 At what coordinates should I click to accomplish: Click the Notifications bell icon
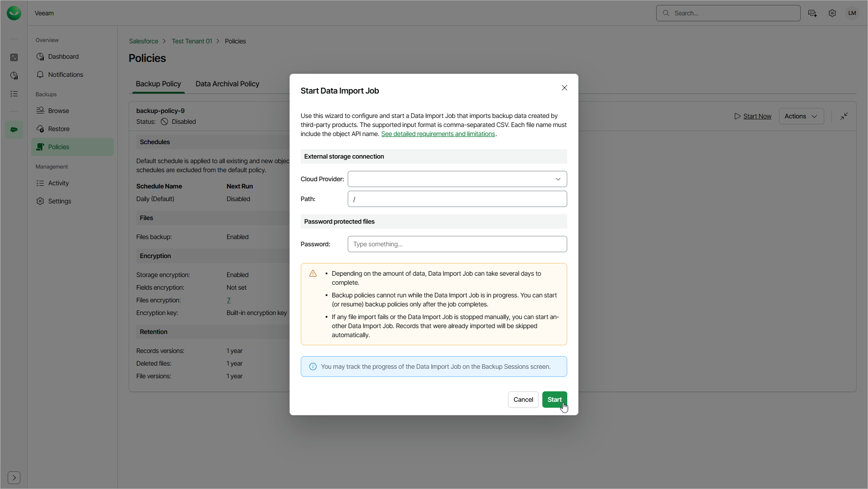pos(40,75)
